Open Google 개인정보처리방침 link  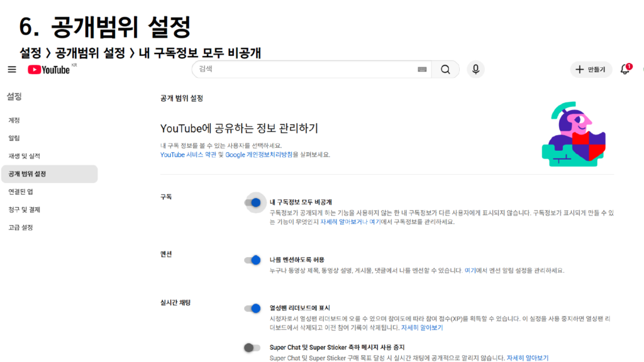coord(259,155)
